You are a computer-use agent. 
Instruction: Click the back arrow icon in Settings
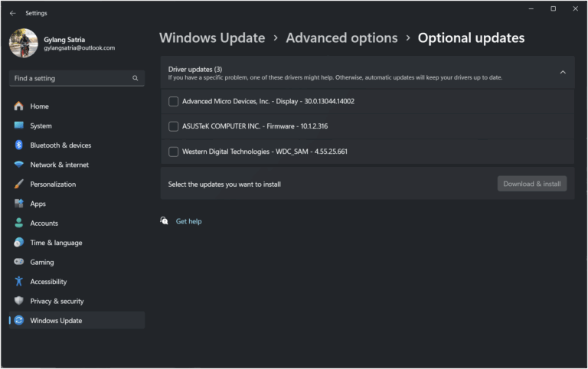(13, 13)
